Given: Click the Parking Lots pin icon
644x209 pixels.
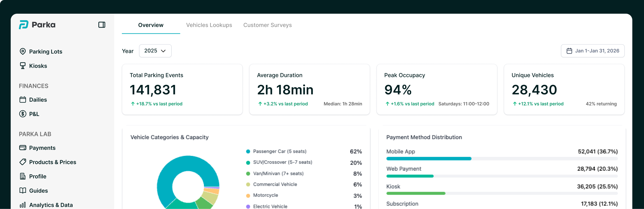Looking at the screenshot, I should (23, 51).
